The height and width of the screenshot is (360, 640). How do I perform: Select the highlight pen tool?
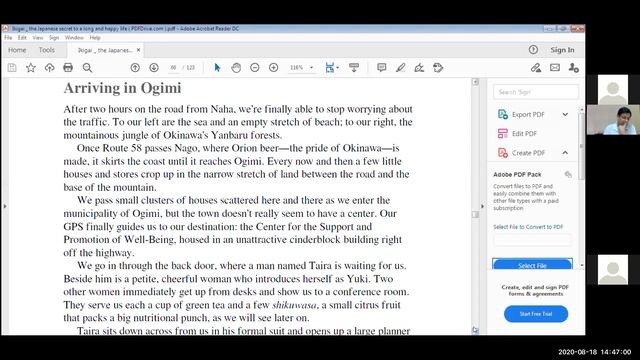click(400, 68)
